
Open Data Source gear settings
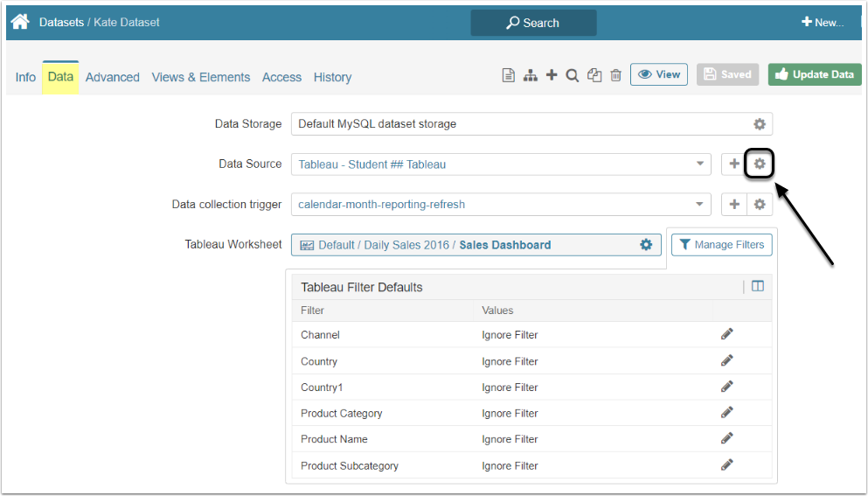760,164
